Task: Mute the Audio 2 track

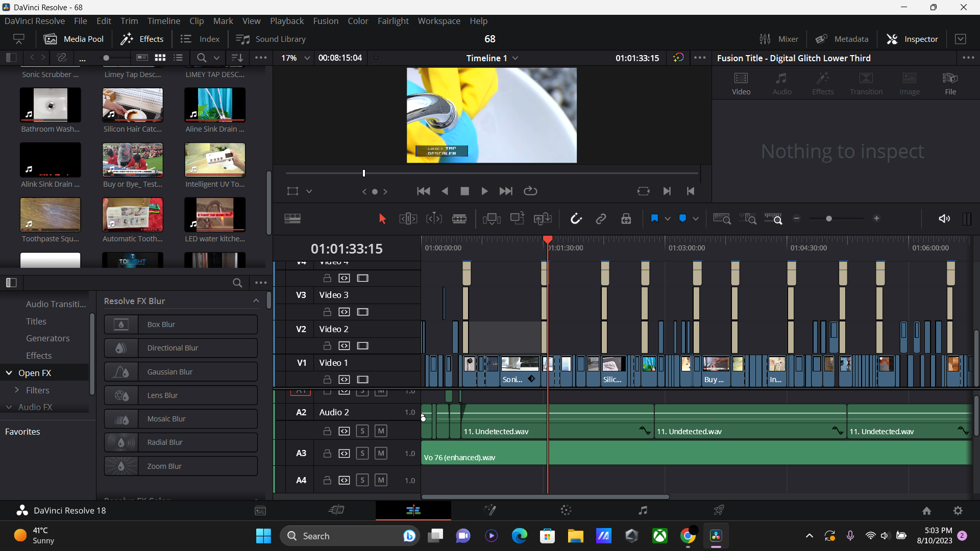Action: pyautogui.click(x=381, y=431)
